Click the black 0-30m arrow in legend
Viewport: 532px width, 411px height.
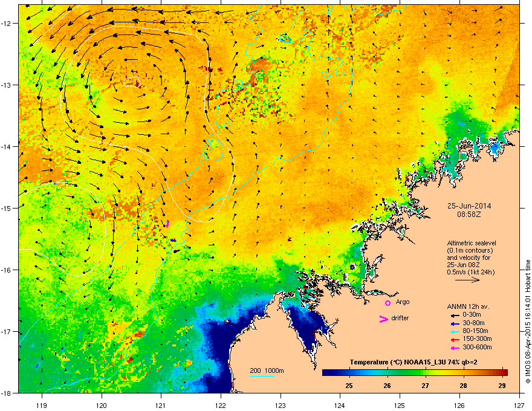point(455,316)
